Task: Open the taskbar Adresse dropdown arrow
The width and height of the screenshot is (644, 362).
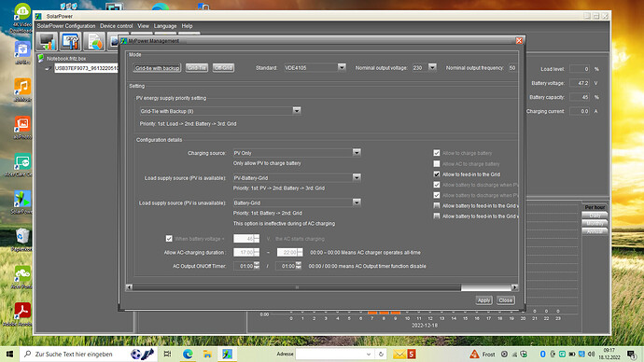Action: [x=369, y=355]
